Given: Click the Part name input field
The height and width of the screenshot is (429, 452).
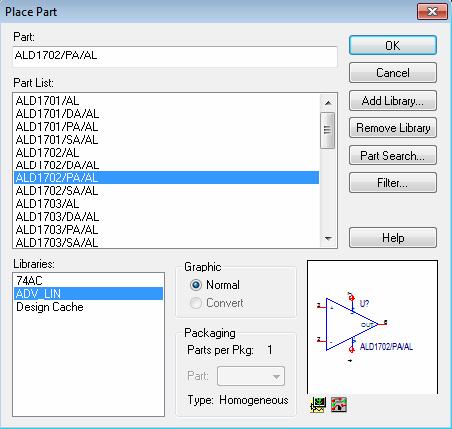Looking at the screenshot, I should [175, 56].
